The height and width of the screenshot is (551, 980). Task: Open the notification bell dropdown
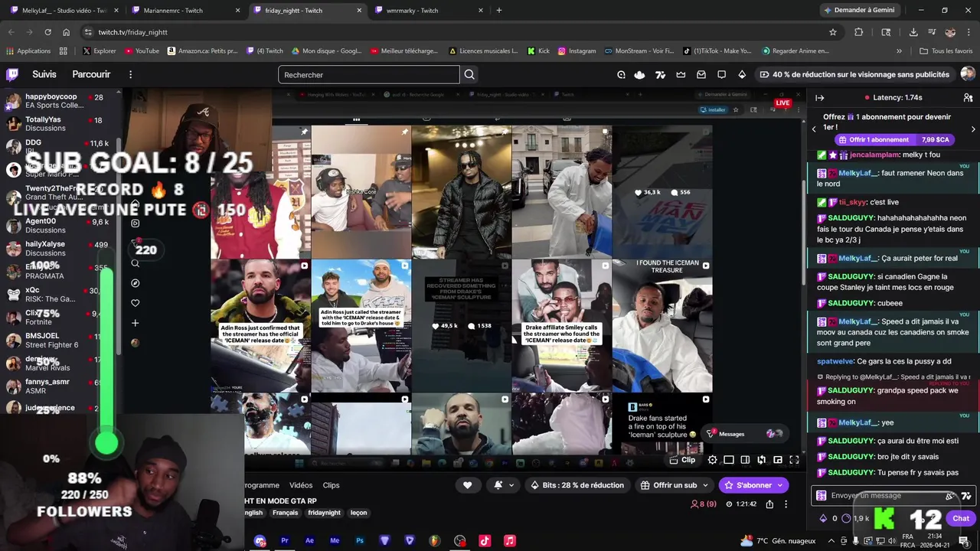pyautogui.click(x=504, y=485)
